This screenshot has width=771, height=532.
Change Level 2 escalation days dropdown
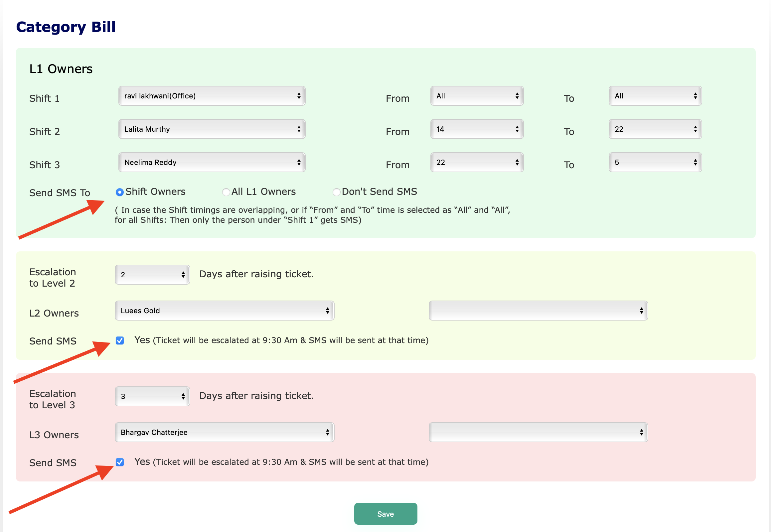click(152, 275)
